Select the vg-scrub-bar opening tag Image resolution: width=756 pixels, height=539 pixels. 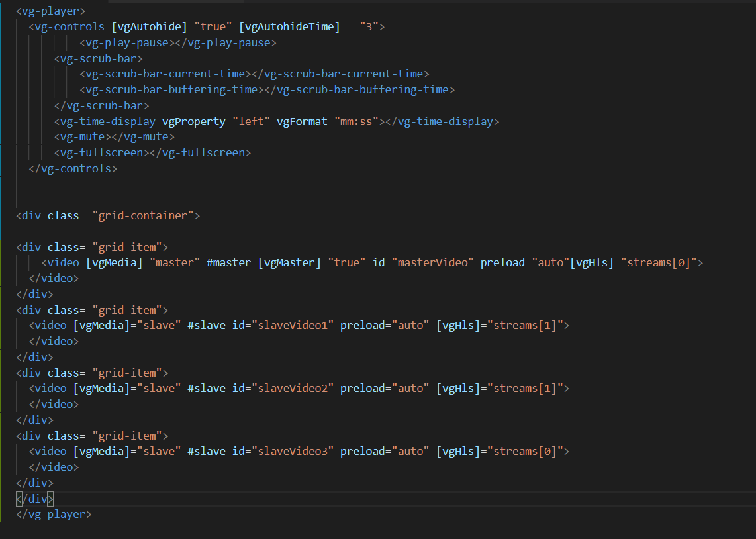tap(98, 58)
